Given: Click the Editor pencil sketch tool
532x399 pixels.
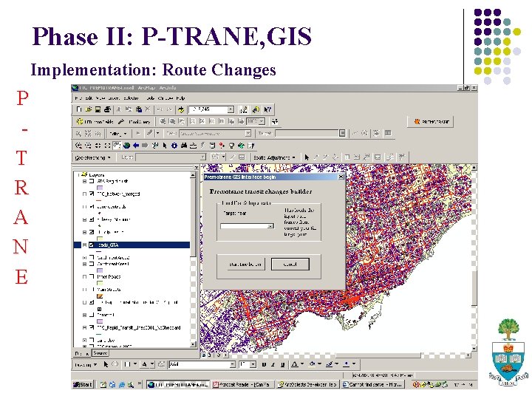Looking at the screenshot, I should [x=149, y=133].
